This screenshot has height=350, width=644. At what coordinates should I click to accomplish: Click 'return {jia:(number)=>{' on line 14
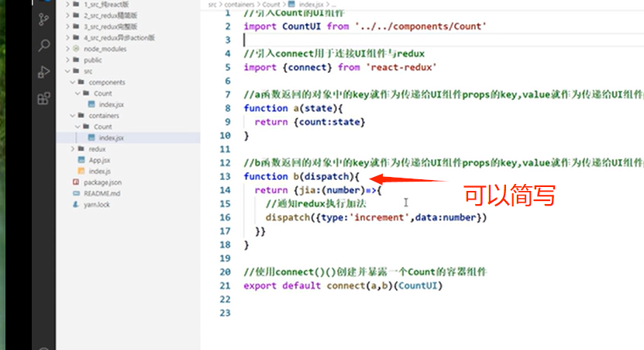[x=318, y=190]
